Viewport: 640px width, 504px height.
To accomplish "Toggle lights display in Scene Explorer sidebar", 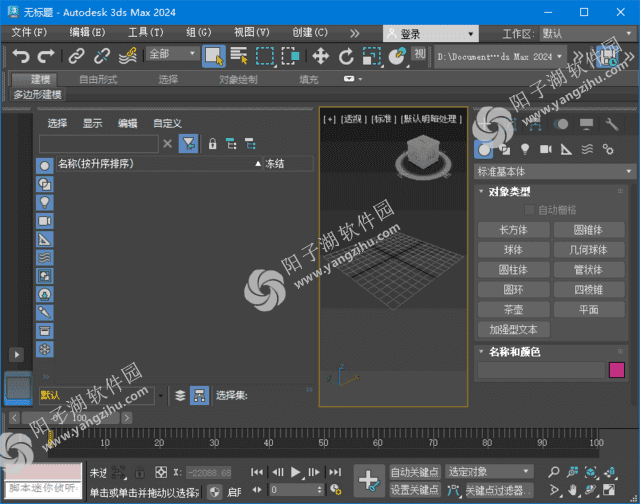I will (44, 202).
